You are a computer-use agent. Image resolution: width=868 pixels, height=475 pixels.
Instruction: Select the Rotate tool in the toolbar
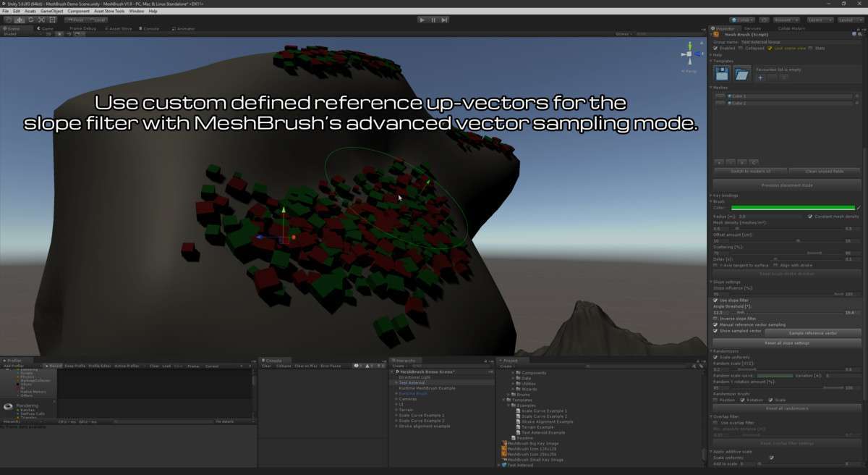(30, 20)
